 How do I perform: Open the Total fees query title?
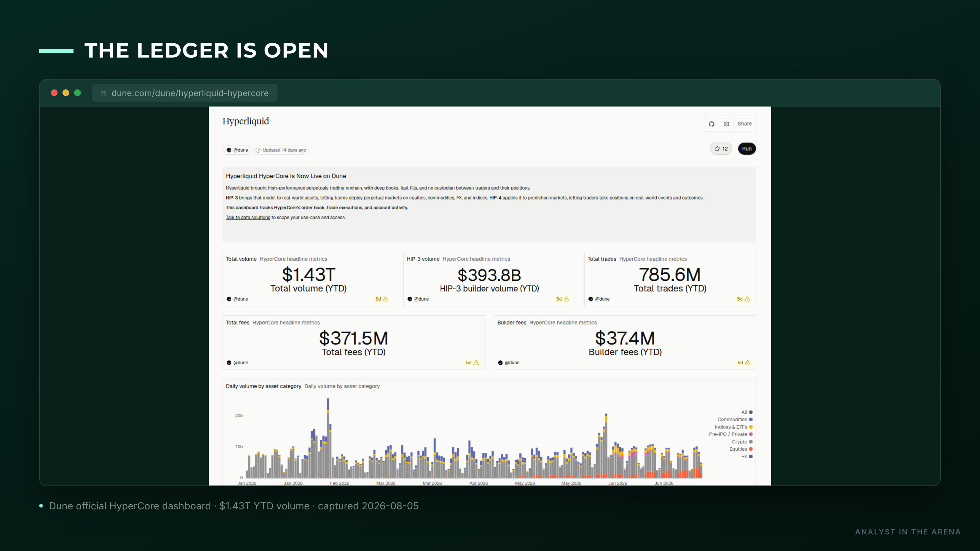pos(237,322)
